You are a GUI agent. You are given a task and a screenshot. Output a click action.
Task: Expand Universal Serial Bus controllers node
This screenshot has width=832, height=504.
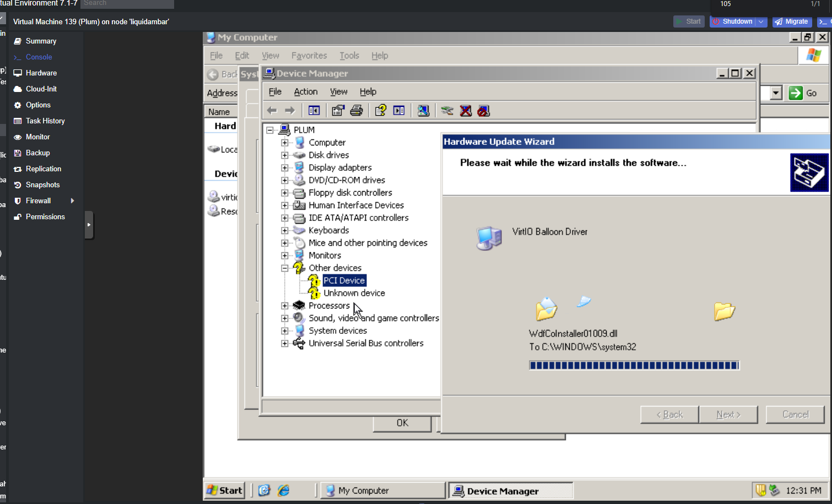point(285,343)
